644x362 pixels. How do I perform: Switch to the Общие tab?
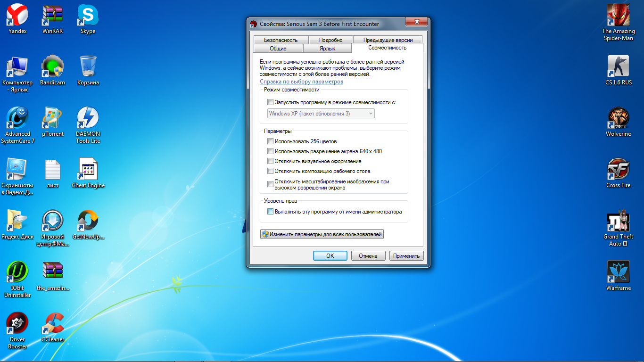click(x=278, y=49)
